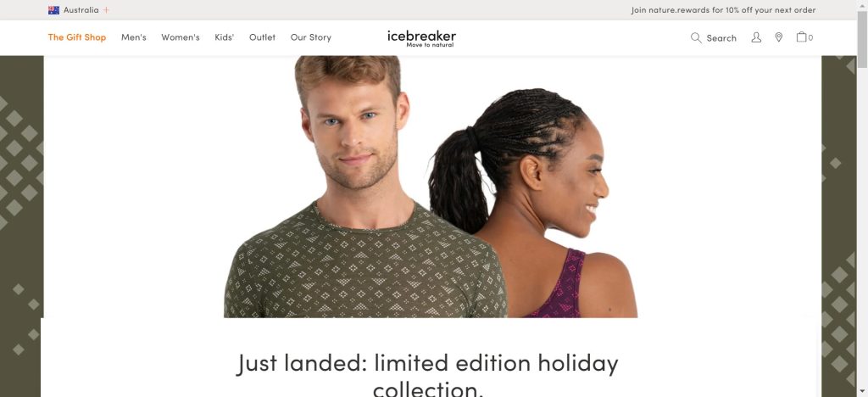
Task: Click the cart item count zero
Action: click(810, 37)
